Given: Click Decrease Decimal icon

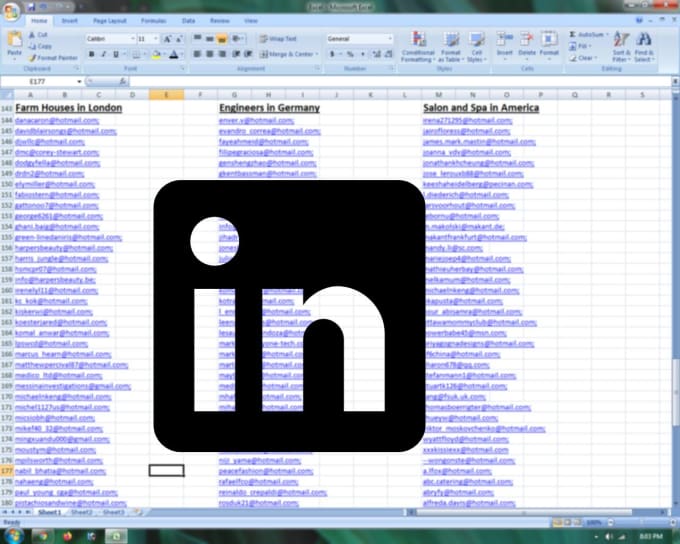Looking at the screenshot, I should coord(388,54).
